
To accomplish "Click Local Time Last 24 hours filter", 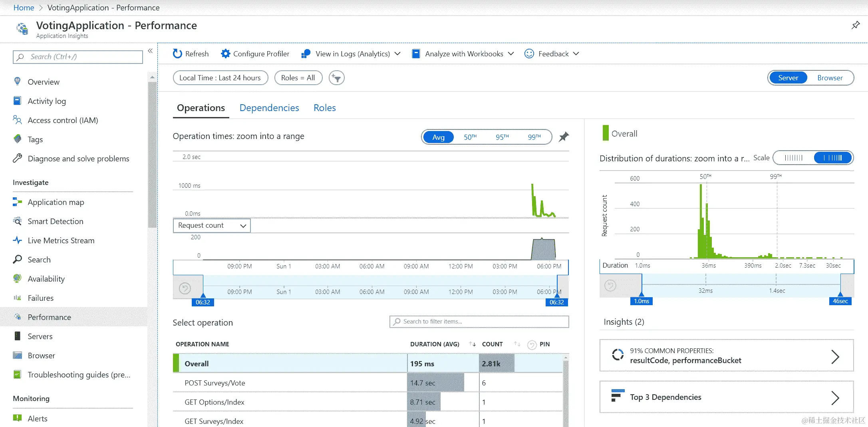I will pos(220,78).
